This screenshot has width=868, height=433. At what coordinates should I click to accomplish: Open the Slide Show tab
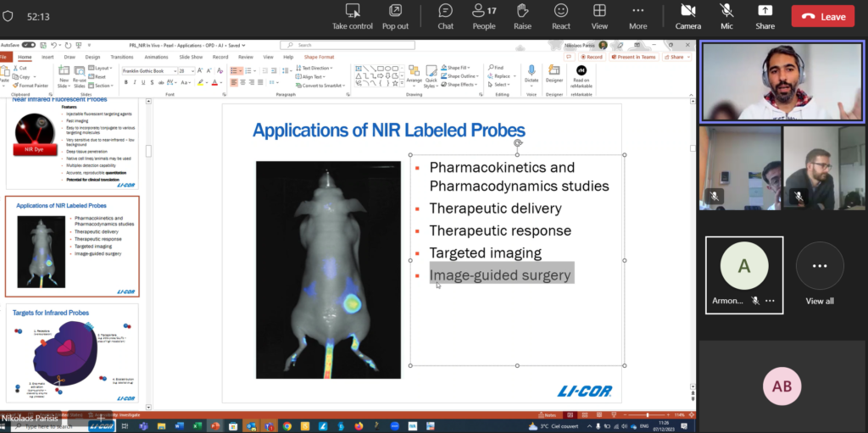pyautogui.click(x=191, y=57)
